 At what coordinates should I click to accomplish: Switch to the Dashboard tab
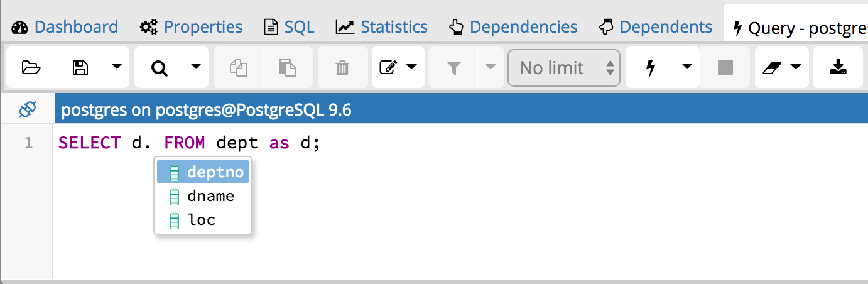(x=65, y=27)
